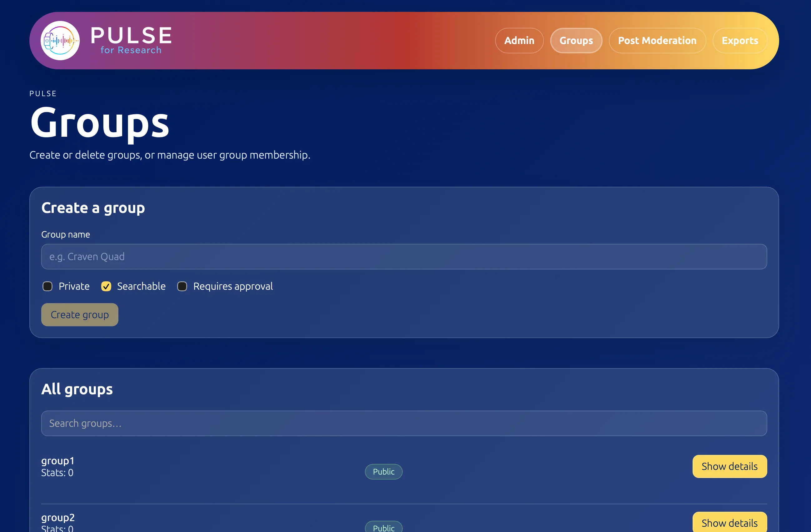
Task: Click the PULSE circular logo icon
Action: point(60,41)
